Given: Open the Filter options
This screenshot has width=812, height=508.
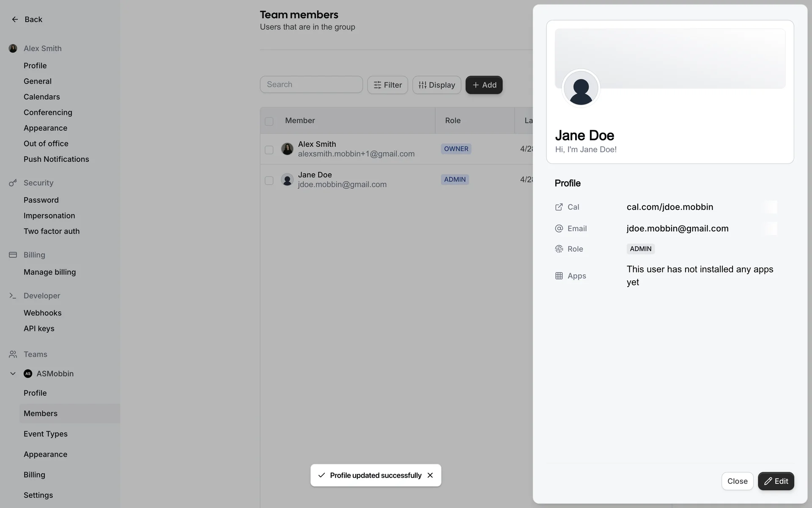Looking at the screenshot, I should pos(387,85).
